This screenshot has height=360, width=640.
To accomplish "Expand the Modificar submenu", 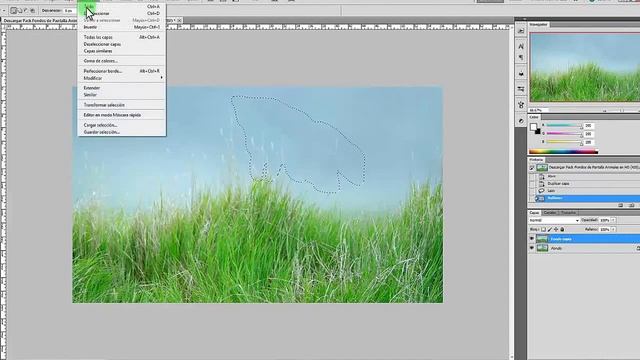I will click(122, 78).
